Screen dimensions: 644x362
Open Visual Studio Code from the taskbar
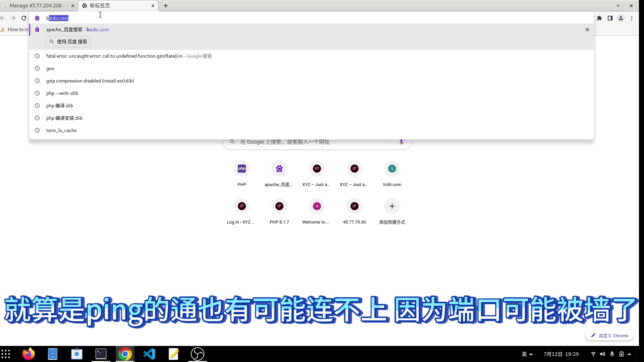tap(149, 354)
